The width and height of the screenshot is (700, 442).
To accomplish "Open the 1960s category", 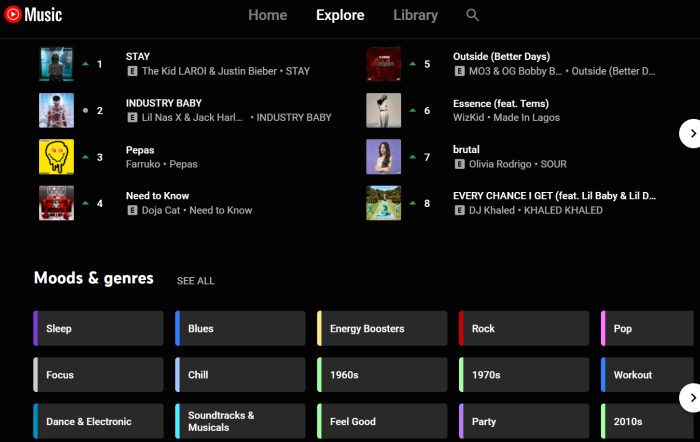I will click(382, 375).
